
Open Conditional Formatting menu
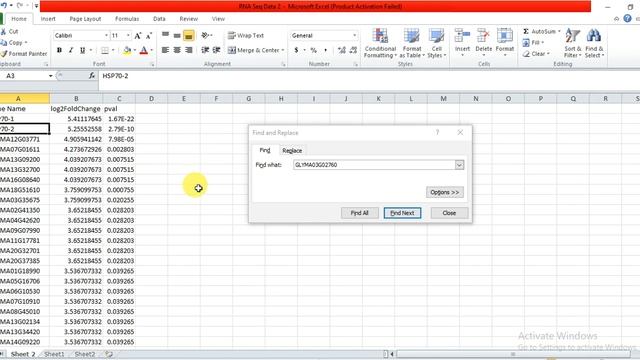click(x=380, y=43)
